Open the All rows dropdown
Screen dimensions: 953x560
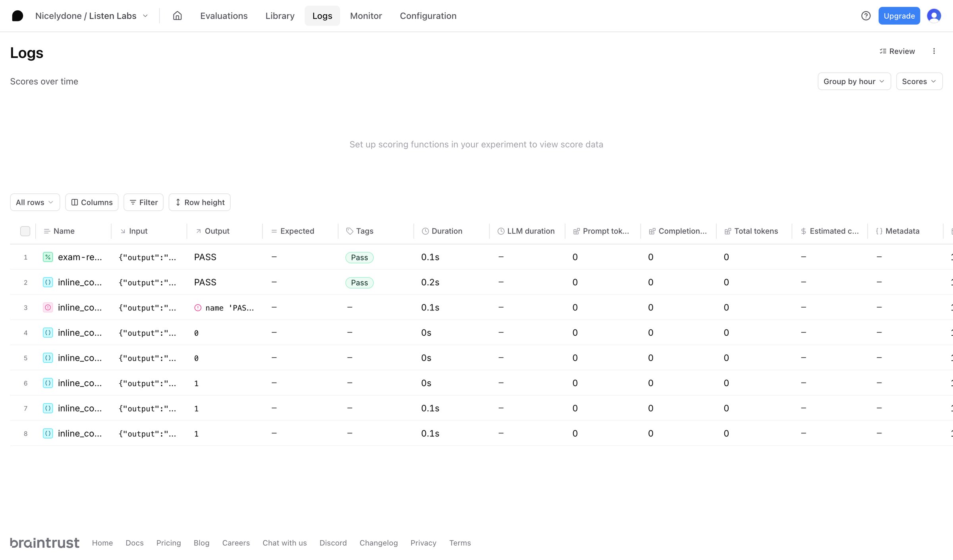pyautogui.click(x=35, y=202)
